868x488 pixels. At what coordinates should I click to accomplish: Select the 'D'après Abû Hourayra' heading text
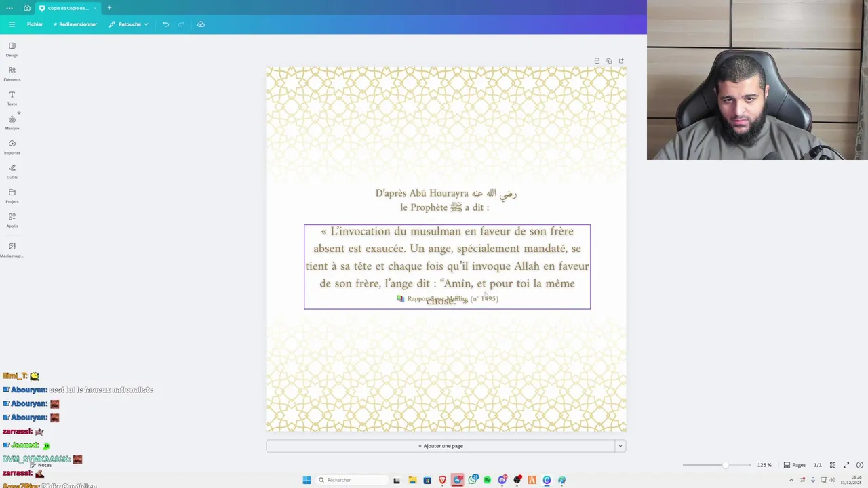(446, 194)
